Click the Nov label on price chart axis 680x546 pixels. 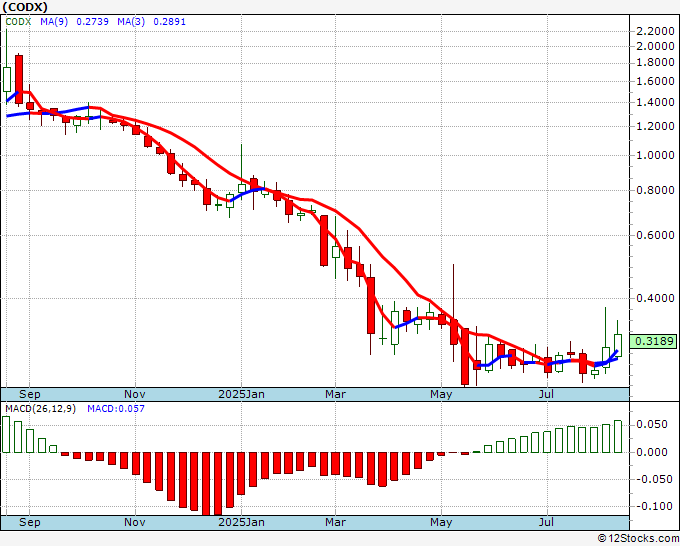click(134, 394)
